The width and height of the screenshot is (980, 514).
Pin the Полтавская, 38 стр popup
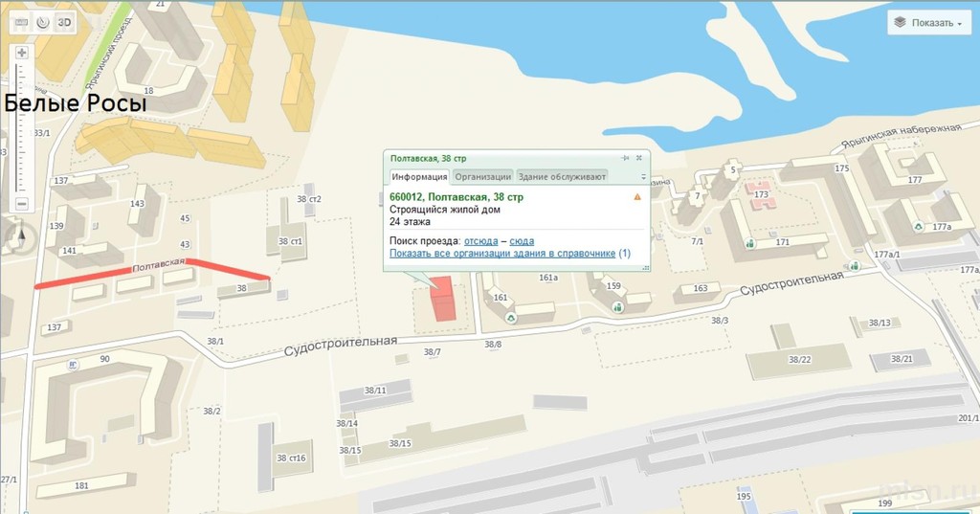point(625,158)
